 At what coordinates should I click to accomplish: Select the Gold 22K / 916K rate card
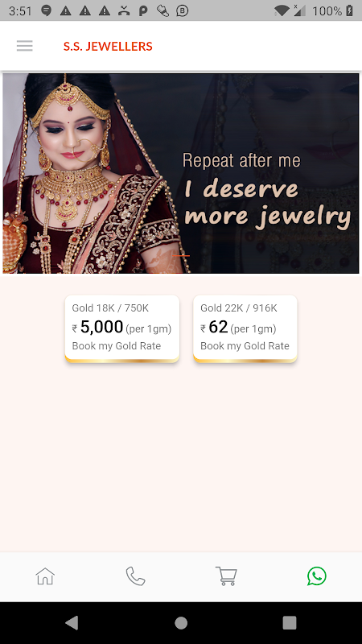pyautogui.click(x=245, y=328)
